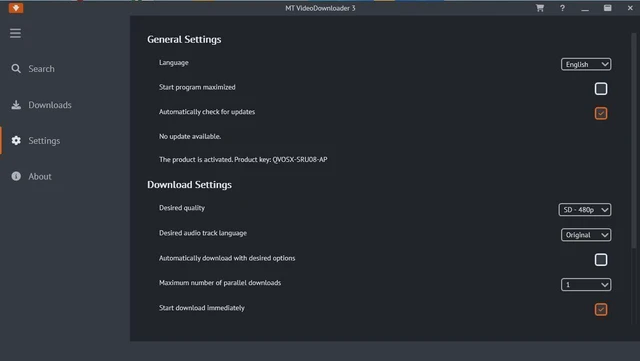Screen dimensions: 640x361
Task: Click the Downloads tray icon in sidebar
Action: [x=16, y=105]
